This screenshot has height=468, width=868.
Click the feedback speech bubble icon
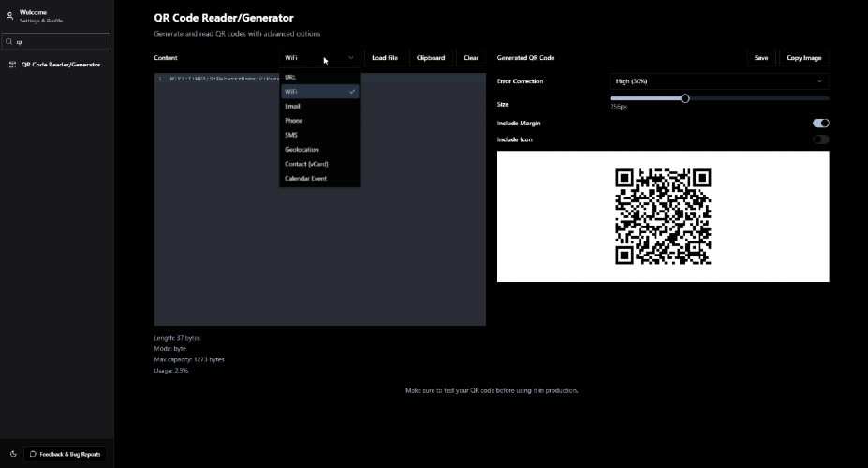(33, 454)
